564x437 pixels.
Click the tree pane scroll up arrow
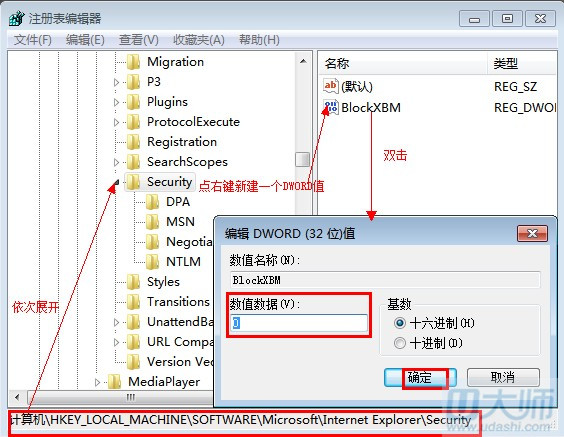coord(303,62)
